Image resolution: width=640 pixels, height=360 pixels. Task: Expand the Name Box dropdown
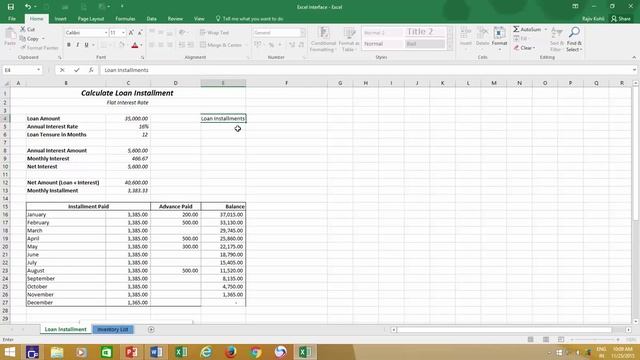[38, 70]
